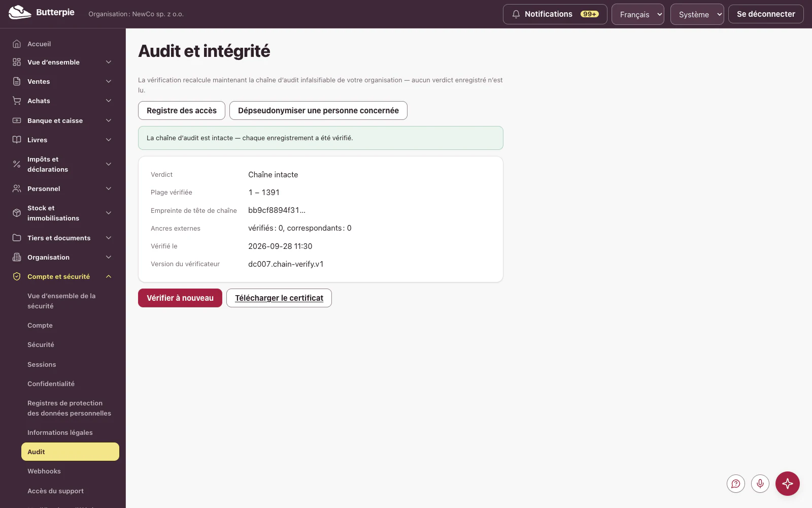The height and width of the screenshot is (508, 812).
Task: Click the Chaîne intacte verdict value
Action: click(x=273, y=175)
